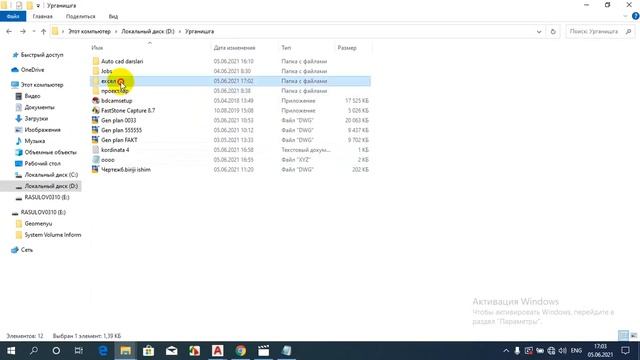The height and width of the screenshot is (360, 640).
Task: Sort by the Имя column header
Action: point(97,48)
